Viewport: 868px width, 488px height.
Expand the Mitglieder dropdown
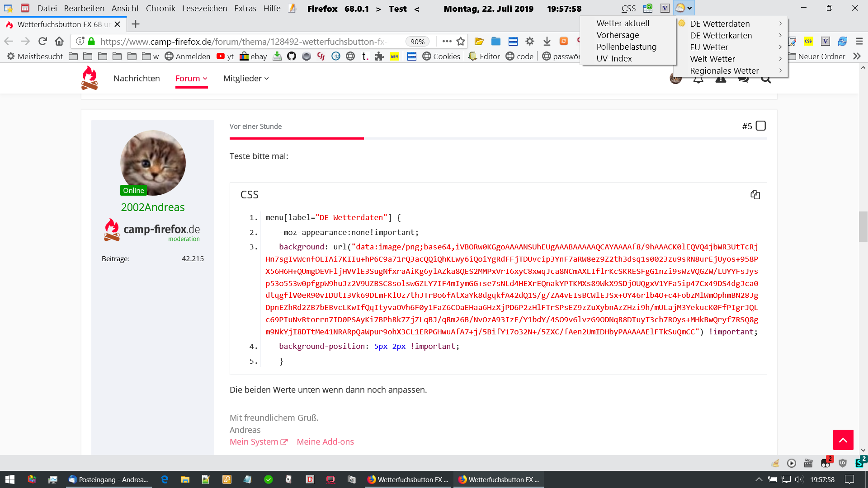click(246, 79)
